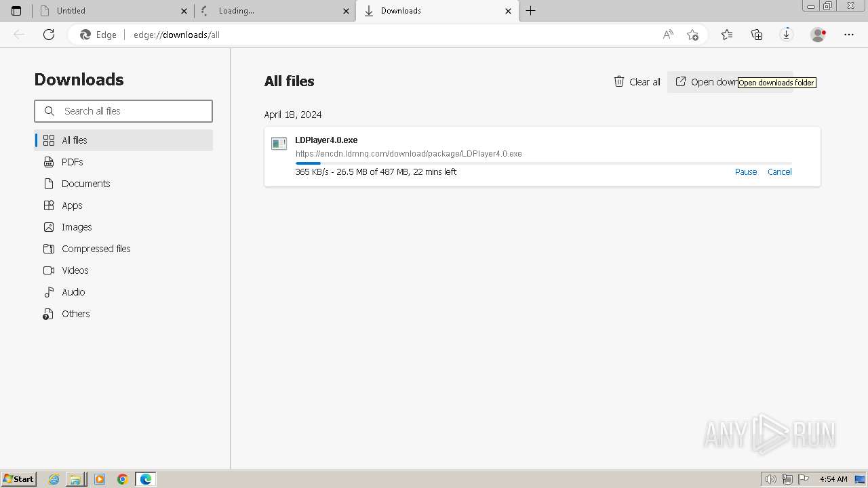Close the Downloads tab
Viewport: 868px width, 488px height.
tap(509, 11)
